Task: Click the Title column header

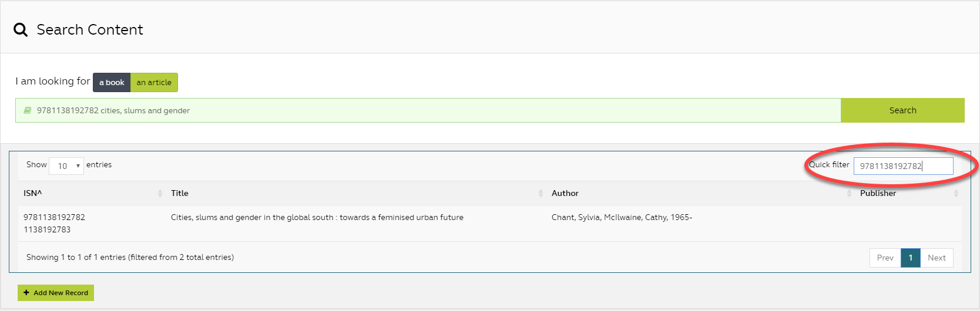Action: click(x=180, y=193)
